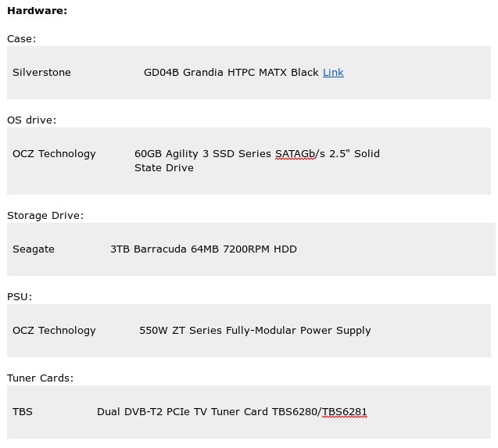498x448 pixels.
Task: Click the State Drive text line
Action: [164, 168]
